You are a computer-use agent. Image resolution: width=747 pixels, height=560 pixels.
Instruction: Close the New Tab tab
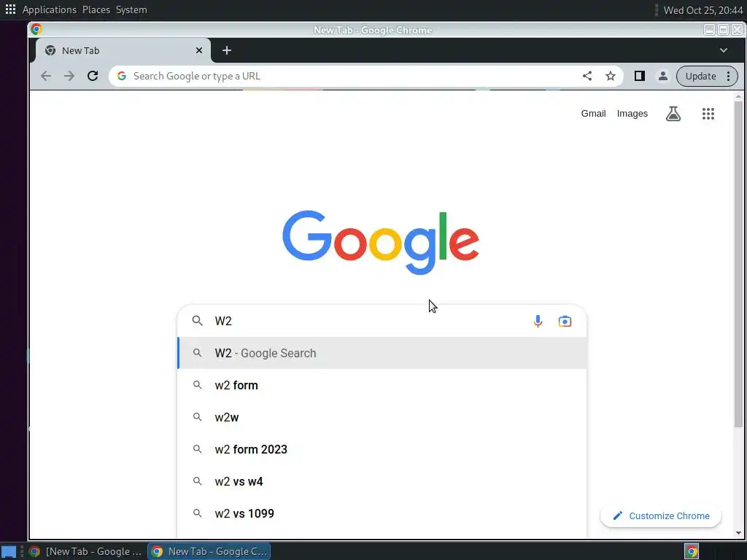tap(199, 50)
